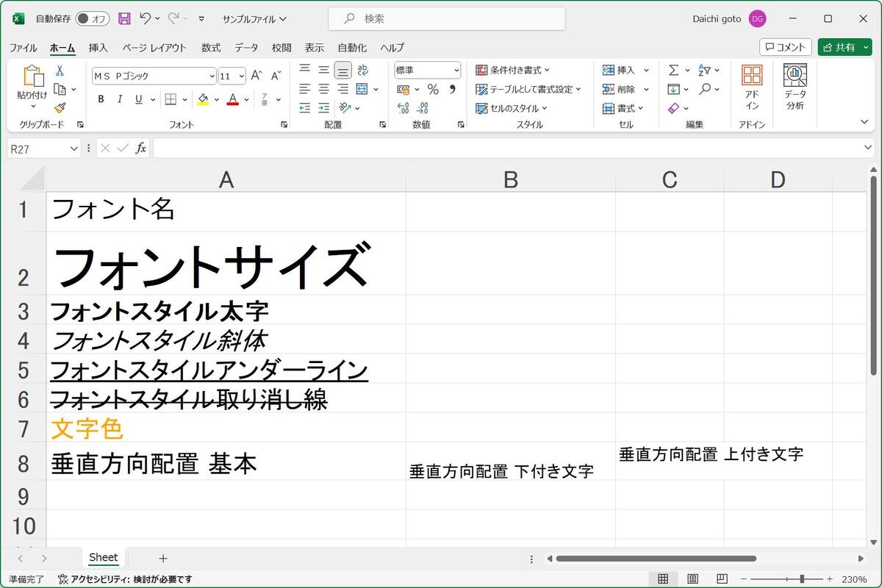Click the 書式 (Format) cells button
The image size is (882, 588).
coord(623,108)
